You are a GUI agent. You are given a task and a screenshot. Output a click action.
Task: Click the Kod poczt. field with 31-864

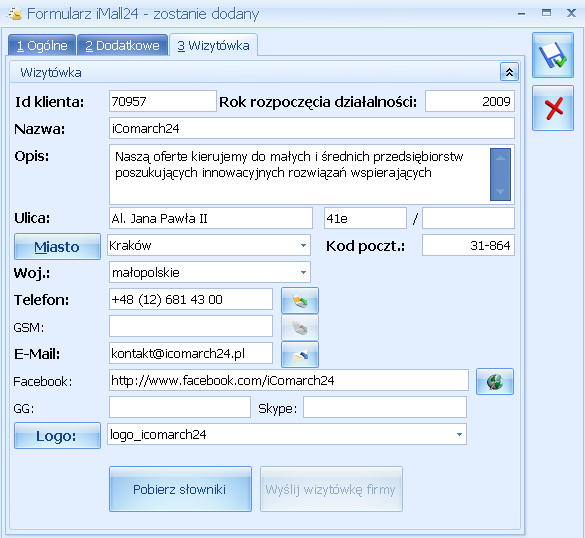468,245
